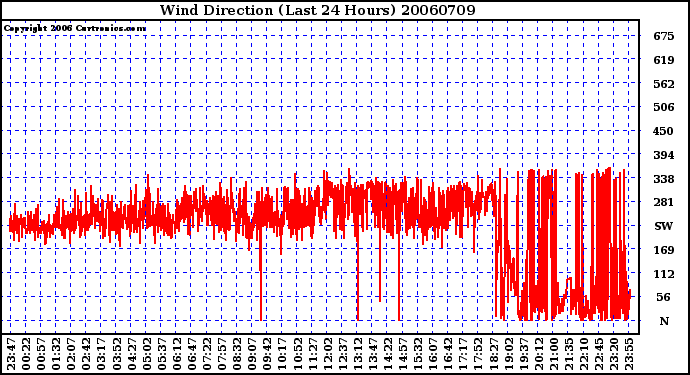Click the y-axis label '394'
Viewport: 690px width, 375px height.
[664, 154]
